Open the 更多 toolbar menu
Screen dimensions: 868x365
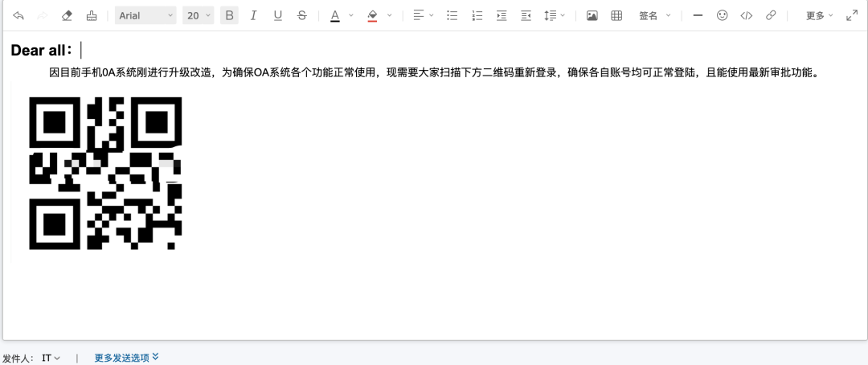(819, 15)
